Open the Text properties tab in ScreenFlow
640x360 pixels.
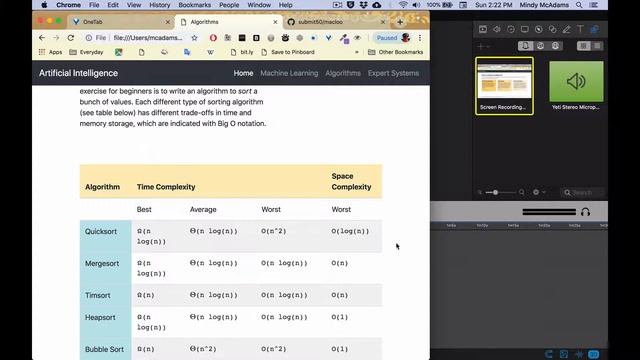[x=580, y=29]
